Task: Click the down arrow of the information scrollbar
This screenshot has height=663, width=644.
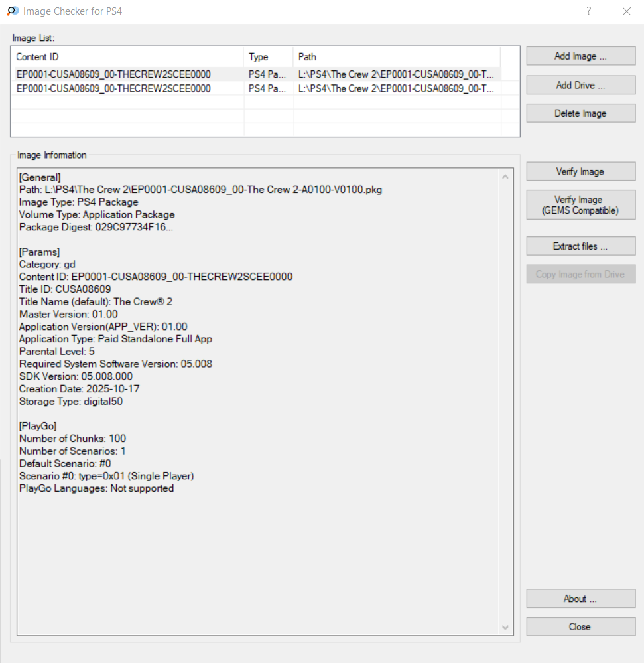Action: tap(505, 627)
